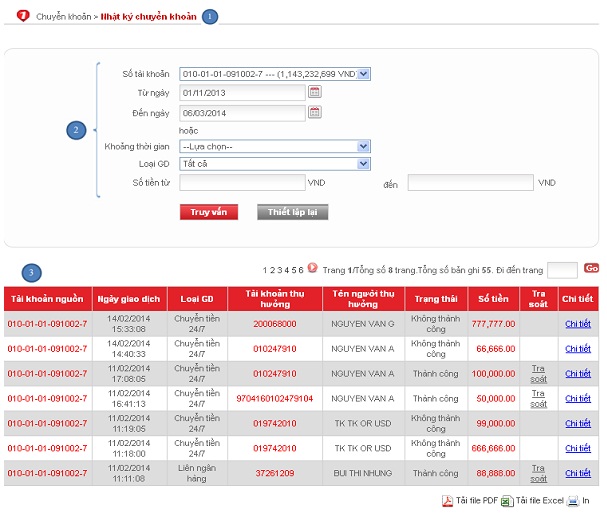
Task: Focus the Từ ngày date field
Action: click(x=242, y=93)
